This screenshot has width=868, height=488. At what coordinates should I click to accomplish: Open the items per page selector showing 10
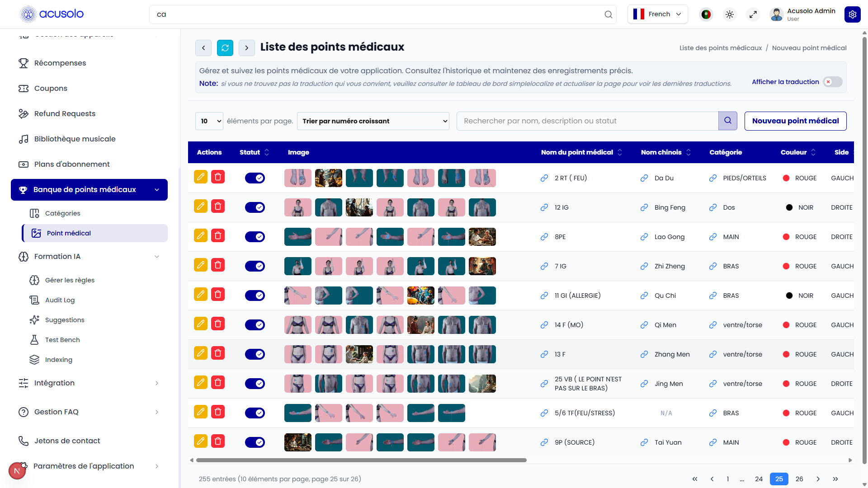coord(209,121)
